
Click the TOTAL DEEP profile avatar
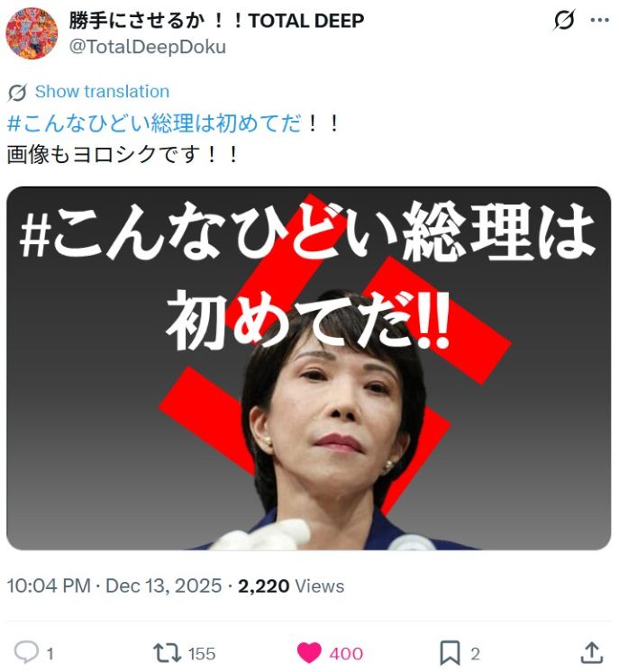(32, 32)
